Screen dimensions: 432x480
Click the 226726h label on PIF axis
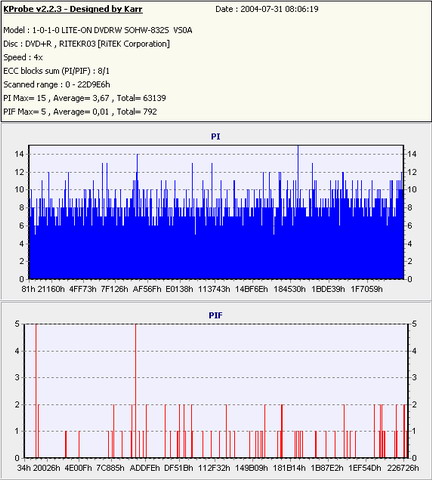(403, 468)
